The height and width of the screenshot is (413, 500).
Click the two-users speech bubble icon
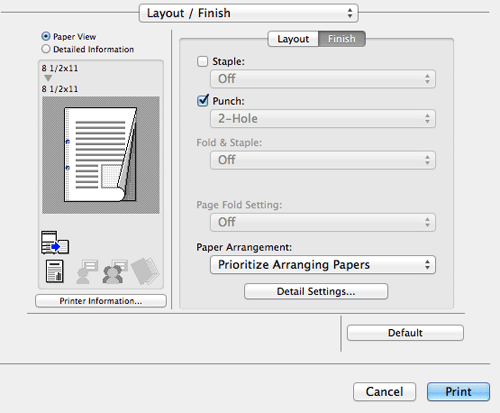pos(115,271)
